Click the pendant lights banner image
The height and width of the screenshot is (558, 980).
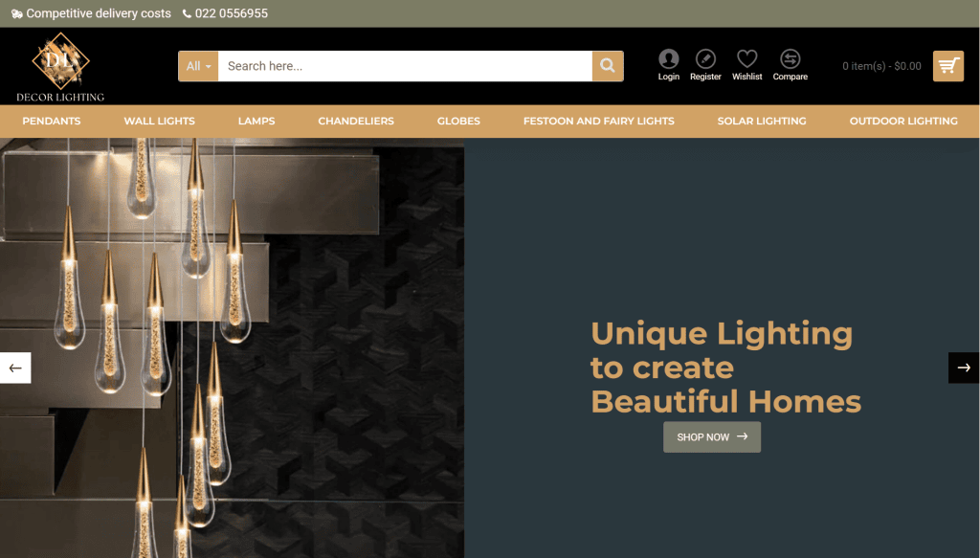232,348
